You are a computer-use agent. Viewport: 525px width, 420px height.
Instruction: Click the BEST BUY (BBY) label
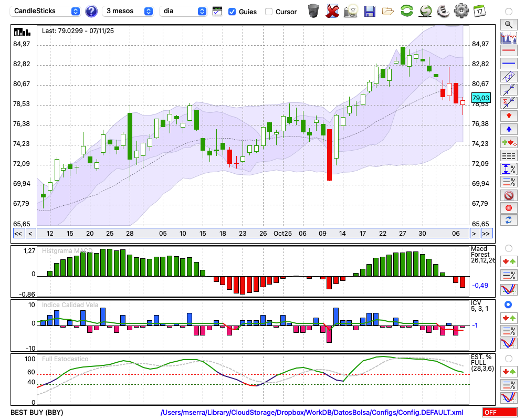pyautogui.click(x=37, y=412)
